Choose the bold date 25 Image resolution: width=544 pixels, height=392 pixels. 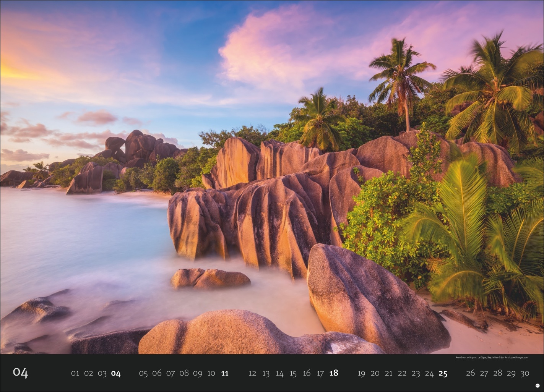pos(443,373)
